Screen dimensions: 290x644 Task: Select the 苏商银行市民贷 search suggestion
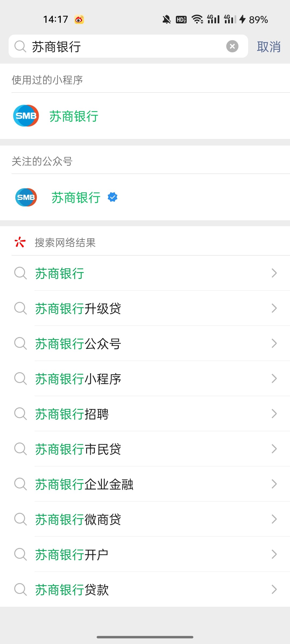click(78, 449)
